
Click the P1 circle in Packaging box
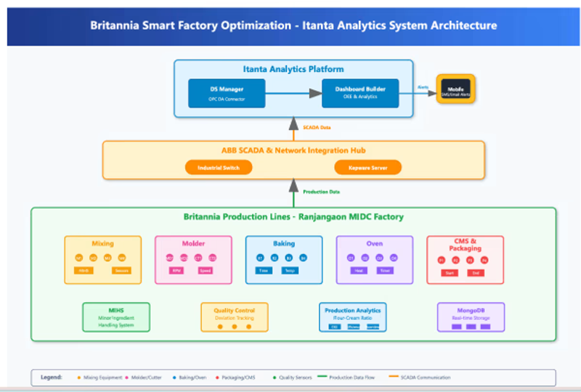pos(442,261)
